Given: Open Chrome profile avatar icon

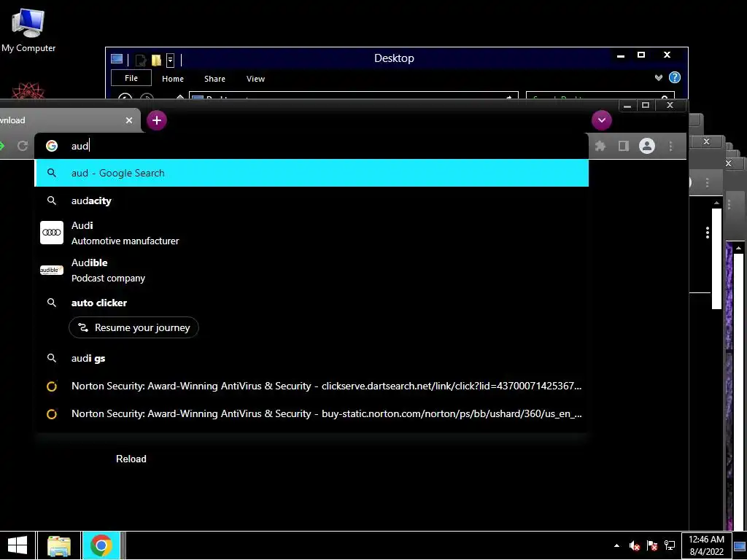Looking at the screenshot, I should point(647,146).
